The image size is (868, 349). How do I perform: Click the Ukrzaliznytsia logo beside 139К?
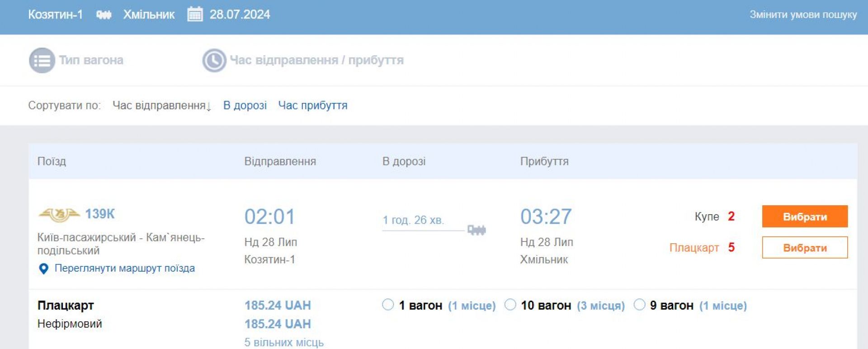tap(59, 214)
